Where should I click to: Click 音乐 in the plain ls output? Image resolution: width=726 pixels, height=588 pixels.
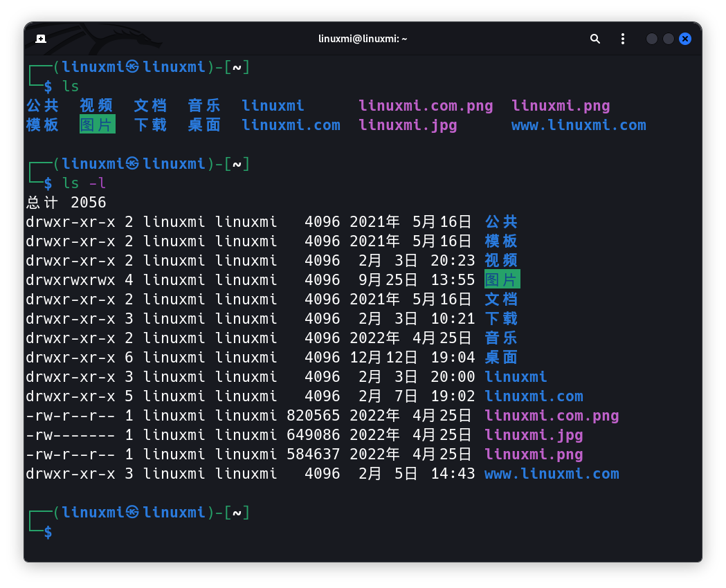pyautogui.click(x=204, y=106)
